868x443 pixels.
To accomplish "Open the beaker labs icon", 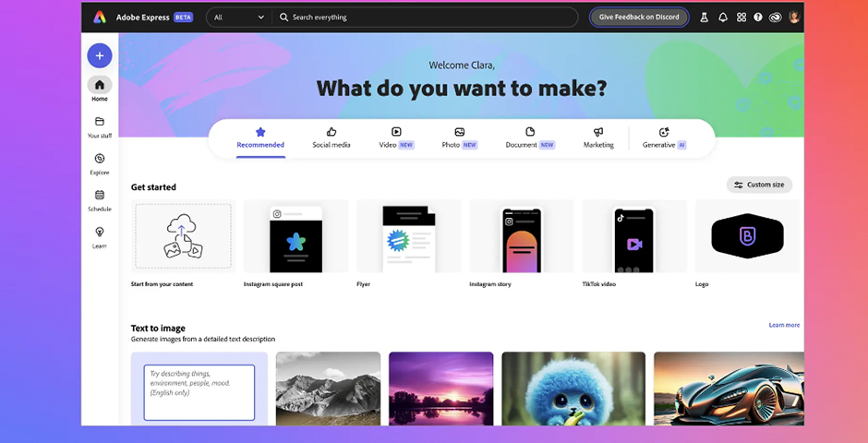I will click(704, 18).
